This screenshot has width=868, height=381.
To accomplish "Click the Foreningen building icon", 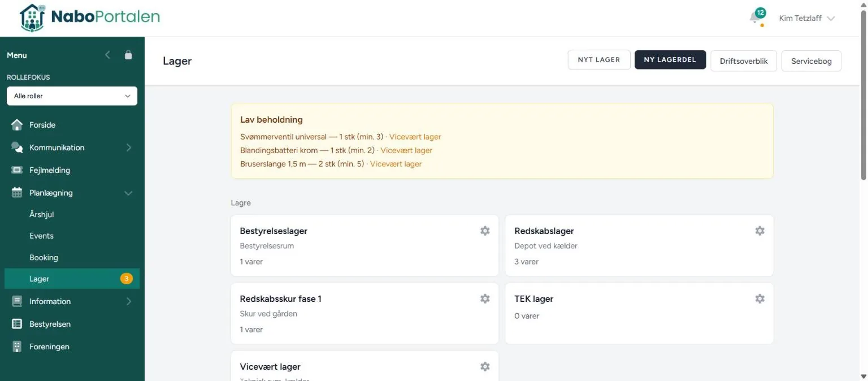I will pos(17,347).
